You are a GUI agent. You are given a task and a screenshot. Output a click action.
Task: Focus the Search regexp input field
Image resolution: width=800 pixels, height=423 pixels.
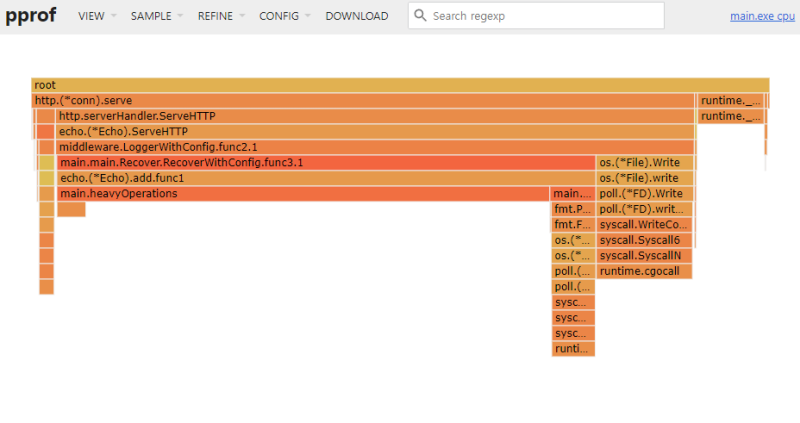(x=545, y=16)
